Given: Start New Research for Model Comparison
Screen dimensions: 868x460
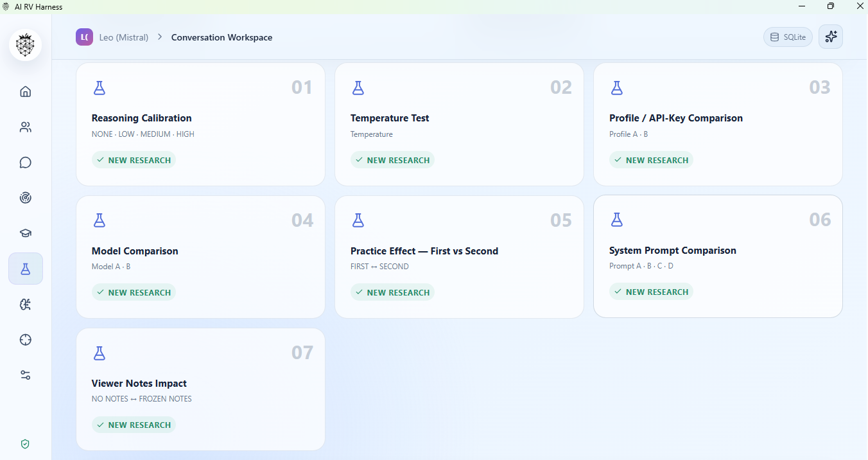Looking at the screenshot, I should point(134,292).
